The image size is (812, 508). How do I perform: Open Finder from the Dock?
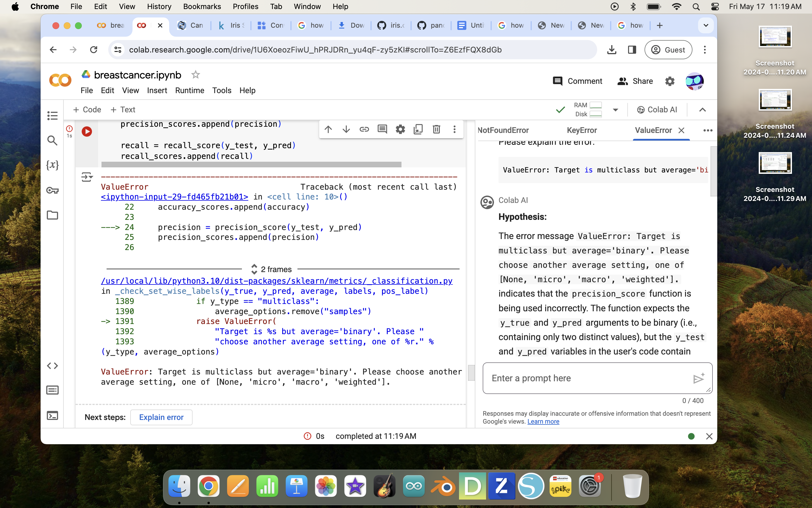pos(179,486)
